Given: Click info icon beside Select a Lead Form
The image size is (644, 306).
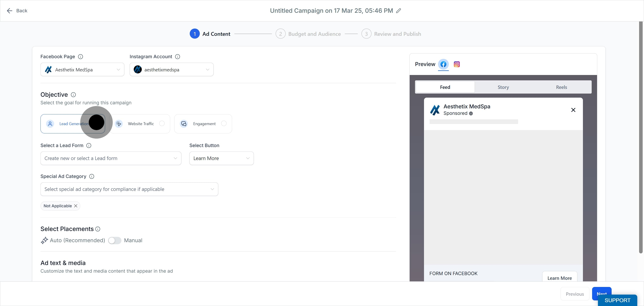Looking at the screenshot, I should [89, 145].
